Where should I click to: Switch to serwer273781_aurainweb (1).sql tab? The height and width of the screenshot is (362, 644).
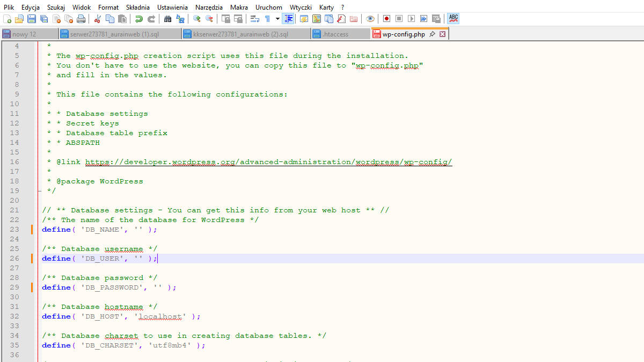coord(120,34)
